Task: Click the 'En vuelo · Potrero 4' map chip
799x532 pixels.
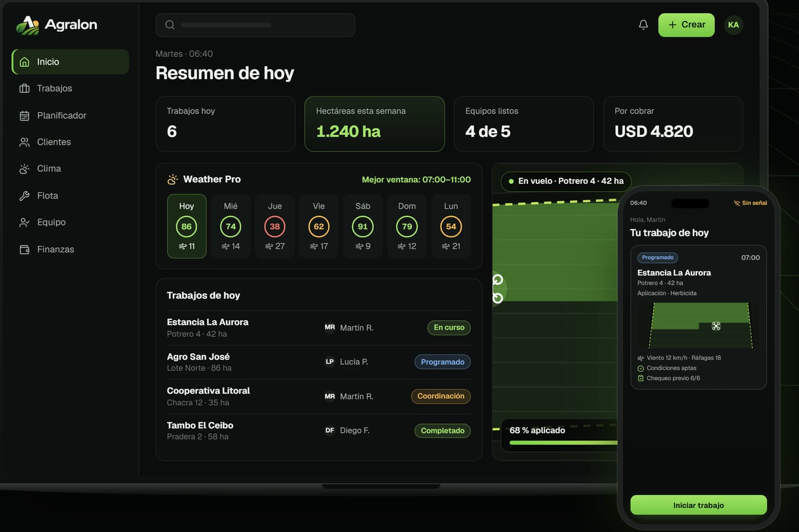Action: pos(566,181)
